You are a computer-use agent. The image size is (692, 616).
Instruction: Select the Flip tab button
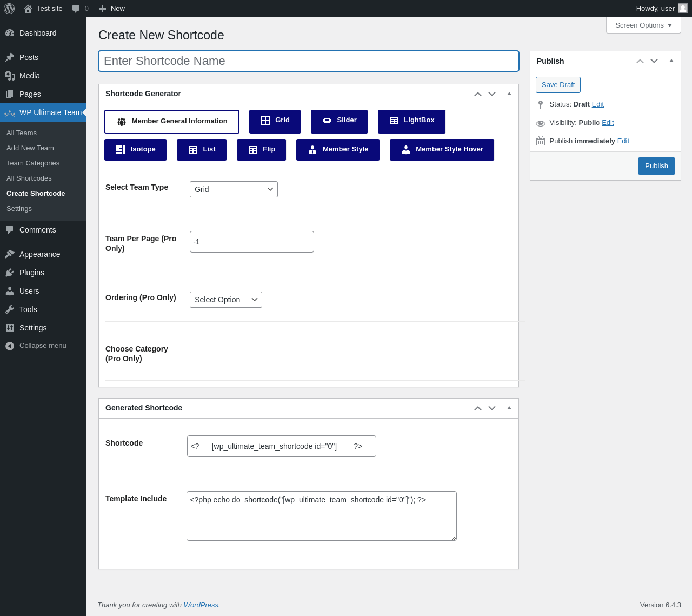coord(261,150)
